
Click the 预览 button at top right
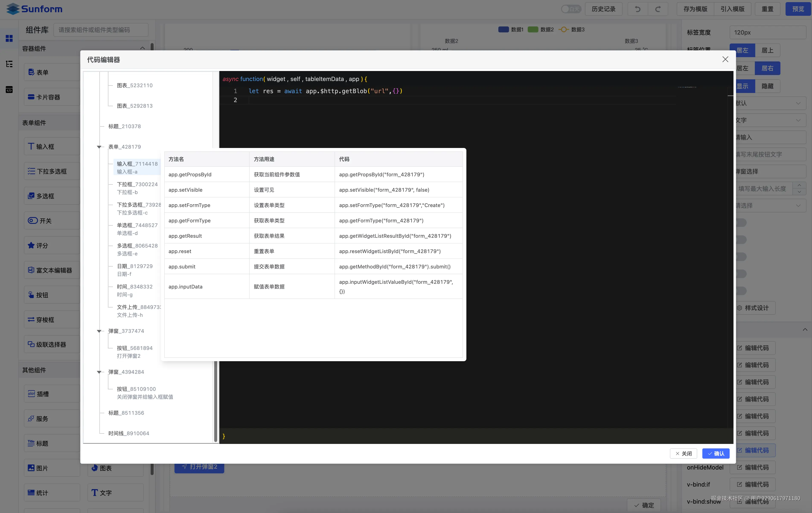click(x=798, y=9)
